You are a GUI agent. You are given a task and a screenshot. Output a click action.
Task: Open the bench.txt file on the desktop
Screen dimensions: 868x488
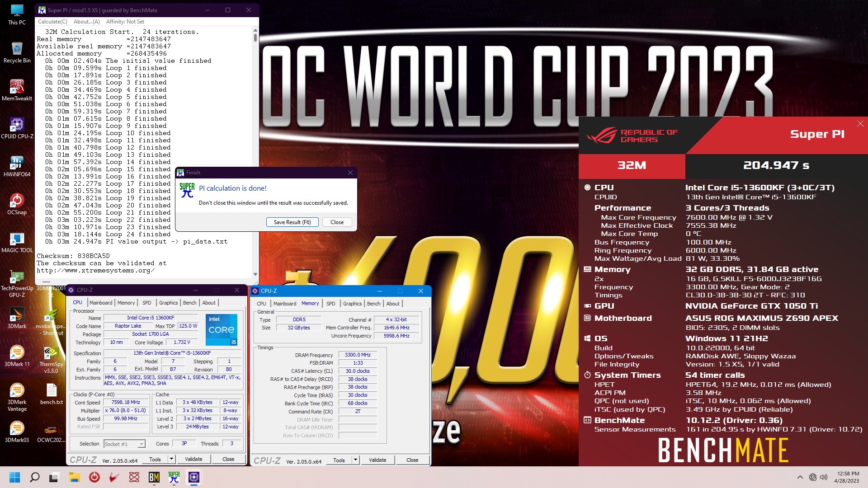[x=51, y=394]
